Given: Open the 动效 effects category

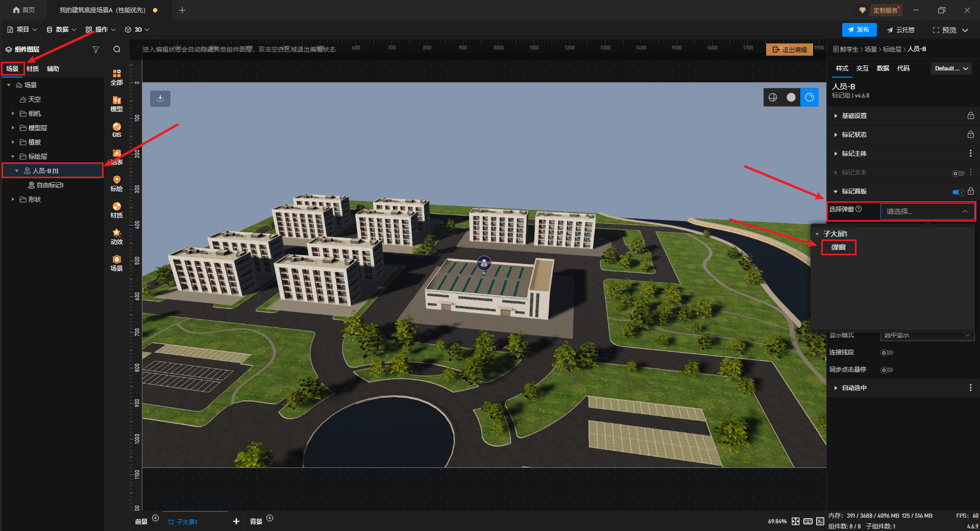Looking at the screenshot, I should tap(116, 236).
